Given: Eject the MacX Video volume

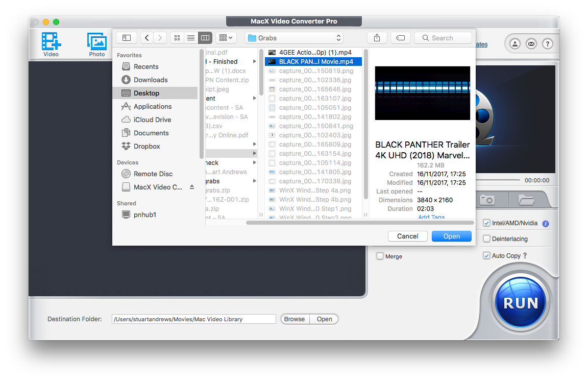Looking at the screenshot, I should (x=192, y=187).
